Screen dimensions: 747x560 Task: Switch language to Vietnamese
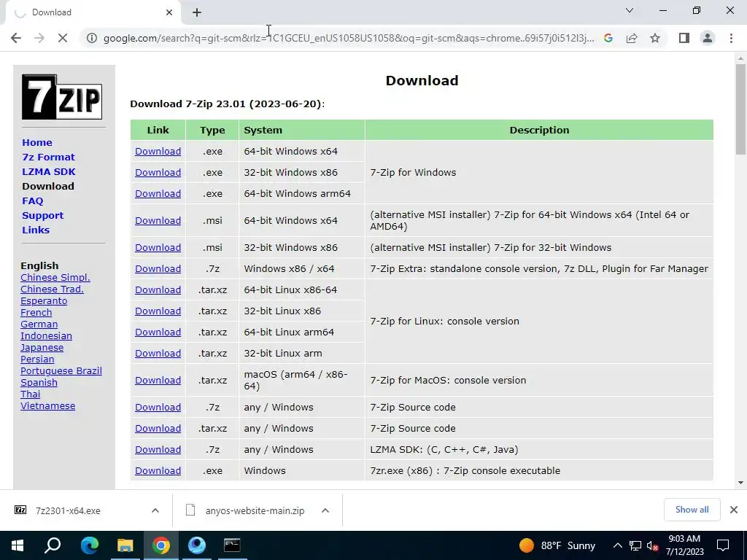[x=47, y=405]
